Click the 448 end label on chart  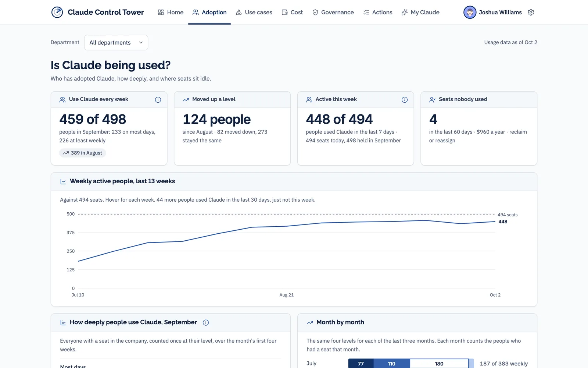coord(503,222)
